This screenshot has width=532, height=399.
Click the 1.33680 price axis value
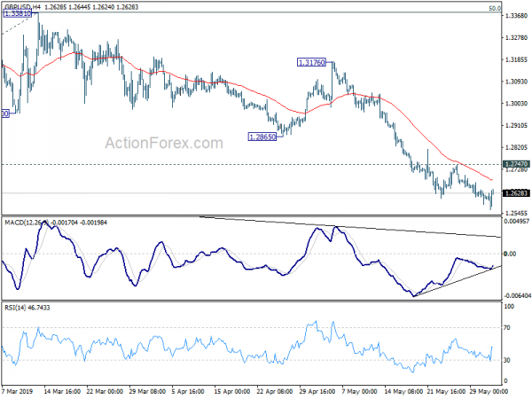(x=516, y=16)
